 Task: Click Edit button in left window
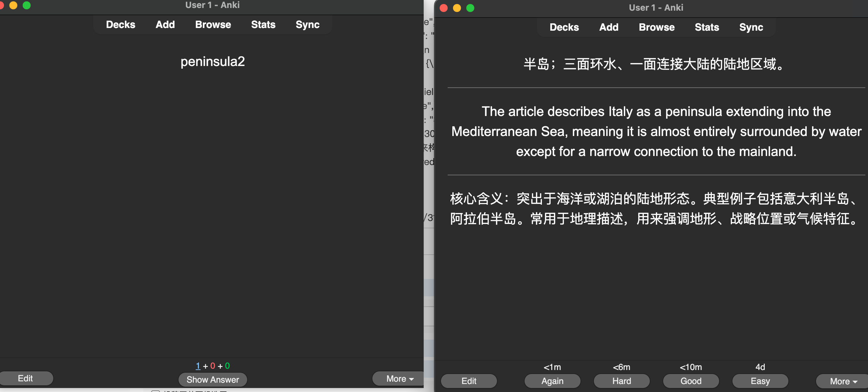click(x=25, y=378)
